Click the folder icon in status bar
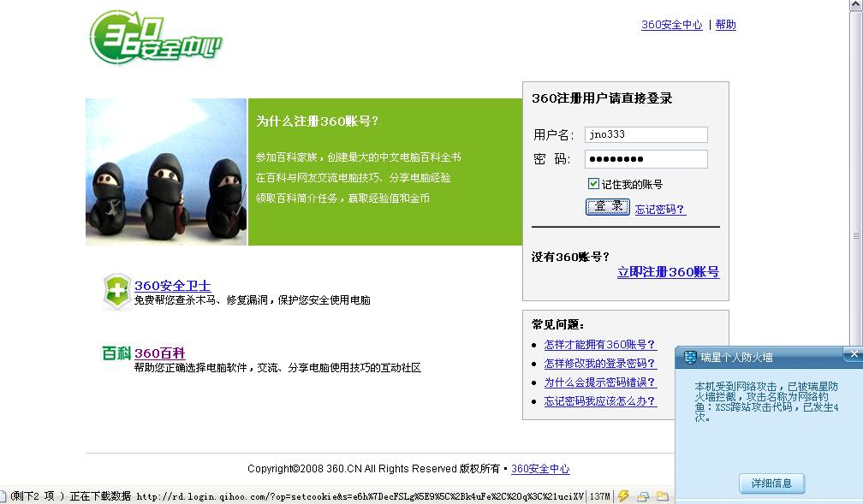The width and height of the screenshot is (863, 504). (x=662, y=495)
